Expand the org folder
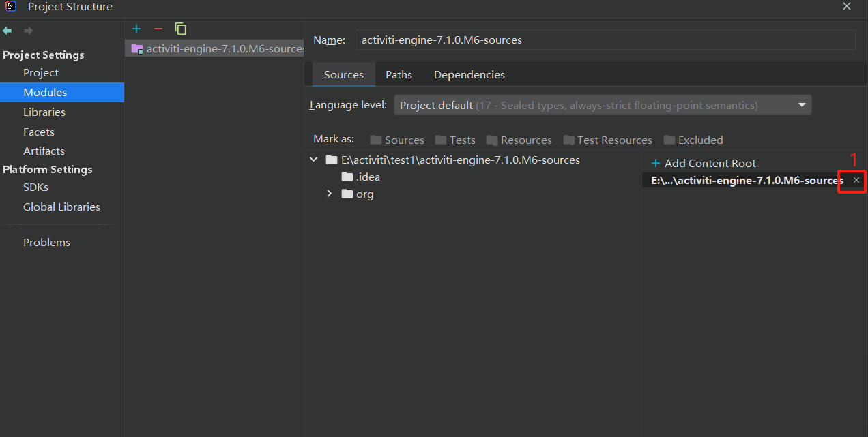 330,194
